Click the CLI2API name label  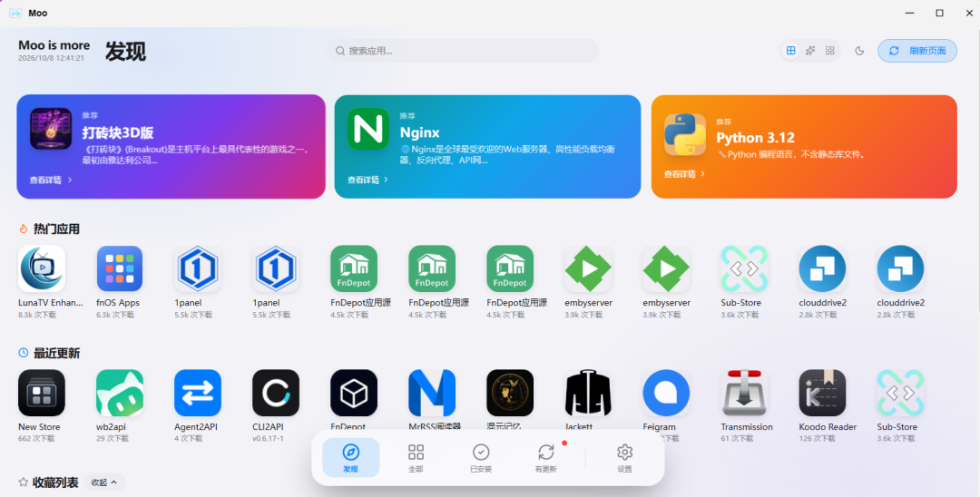(x=268, y=427)
